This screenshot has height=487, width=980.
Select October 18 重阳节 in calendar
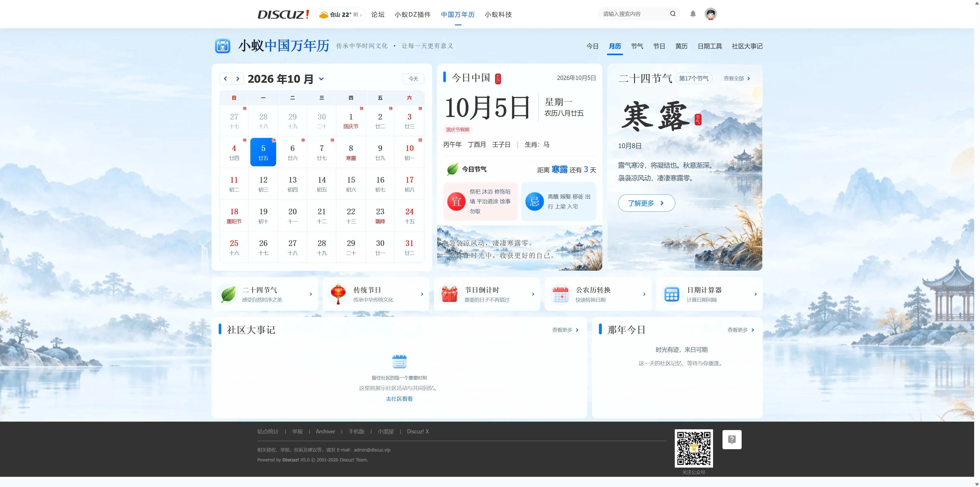[x=234, y=216]
